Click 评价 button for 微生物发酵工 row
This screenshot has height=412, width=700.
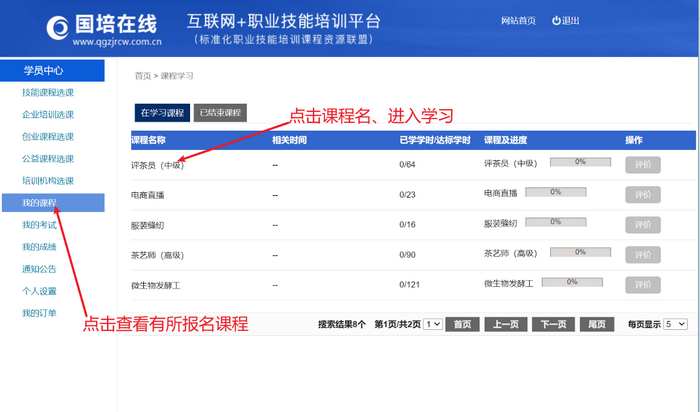(x=642, y=285)
